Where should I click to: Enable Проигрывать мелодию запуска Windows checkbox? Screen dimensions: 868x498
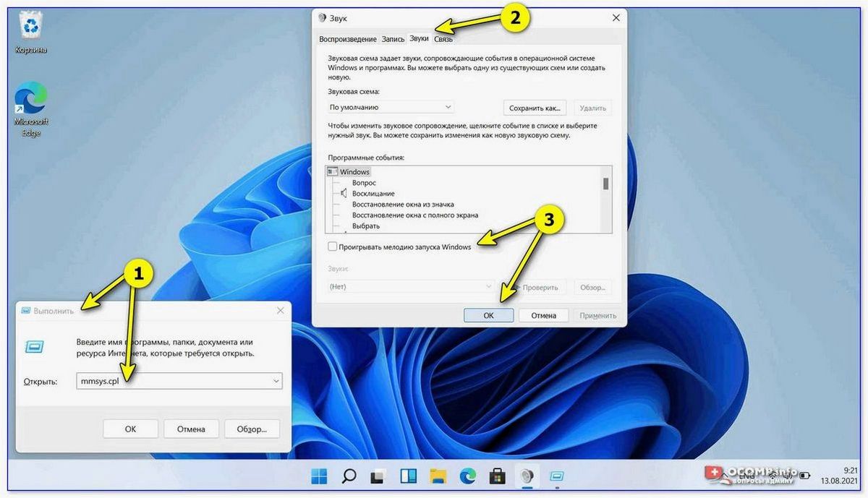pyautogui.click(x=332, y=246)
